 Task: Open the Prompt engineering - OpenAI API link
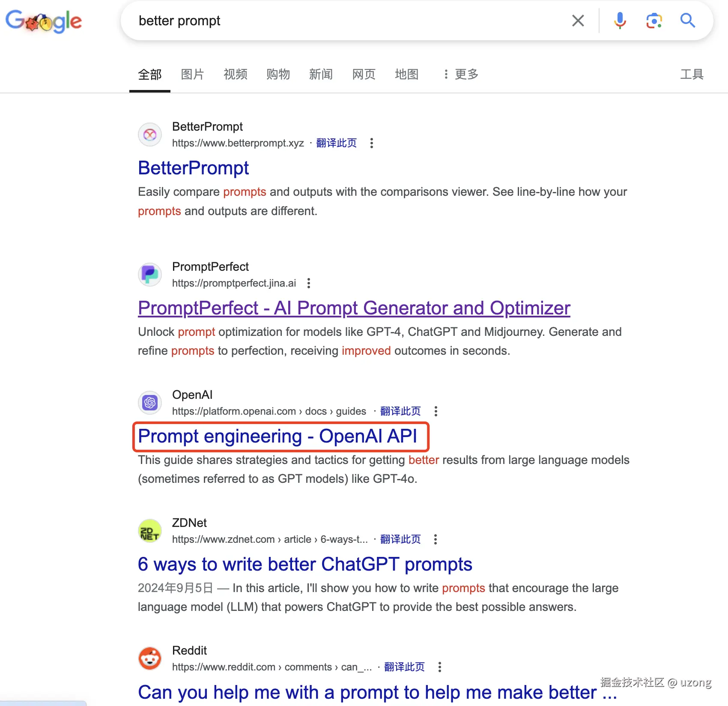coord(277,437)
